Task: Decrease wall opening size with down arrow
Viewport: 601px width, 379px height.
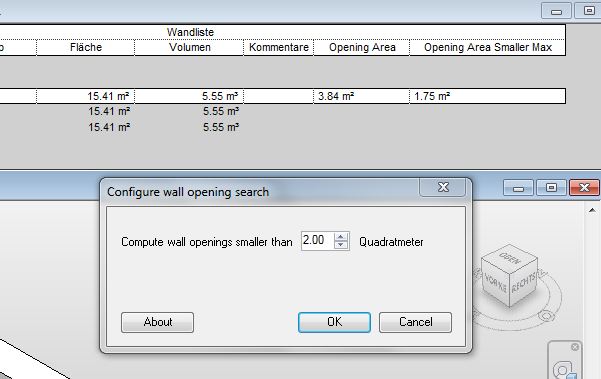Action: point(340,245)
